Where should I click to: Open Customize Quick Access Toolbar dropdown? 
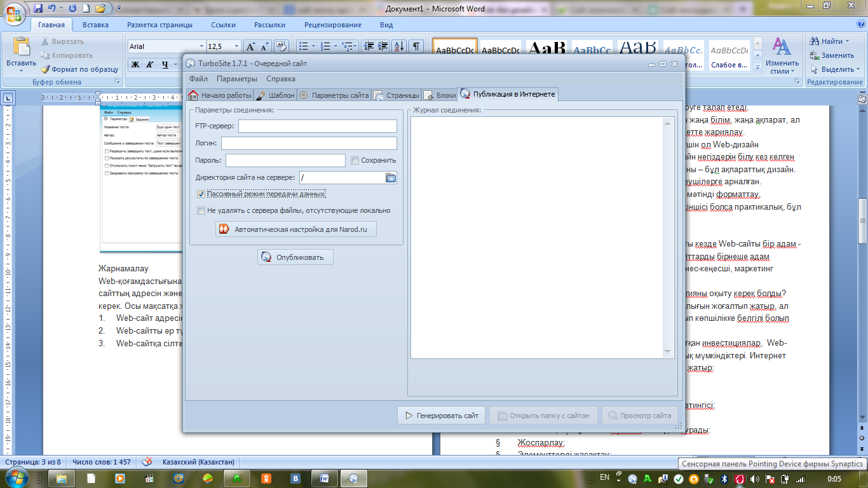point(119,8)
